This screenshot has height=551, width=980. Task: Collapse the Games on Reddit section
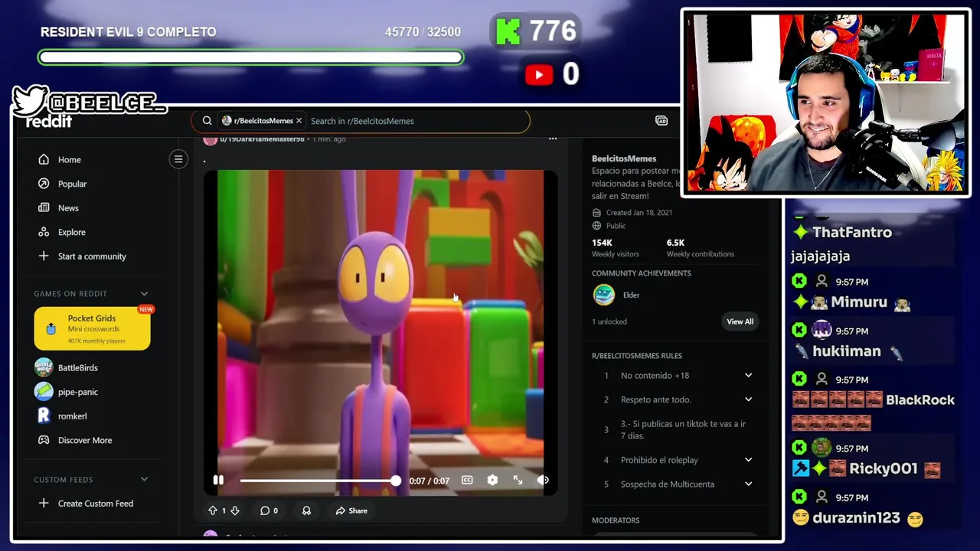pos(144,294)
